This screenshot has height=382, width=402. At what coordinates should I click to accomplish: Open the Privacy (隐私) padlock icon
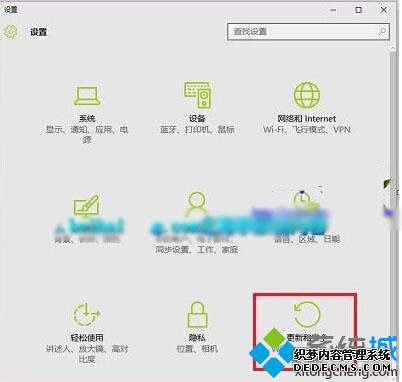point(197,314)
